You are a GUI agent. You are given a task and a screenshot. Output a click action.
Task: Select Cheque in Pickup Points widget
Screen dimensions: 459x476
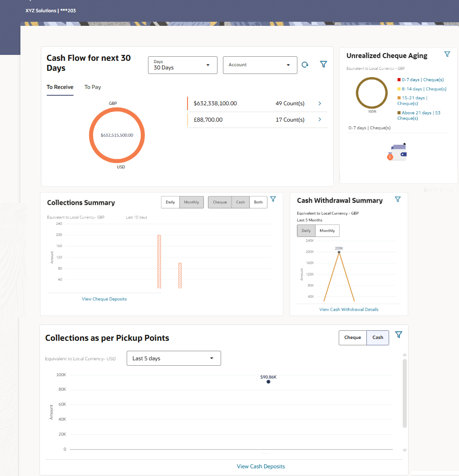[353, 338]
